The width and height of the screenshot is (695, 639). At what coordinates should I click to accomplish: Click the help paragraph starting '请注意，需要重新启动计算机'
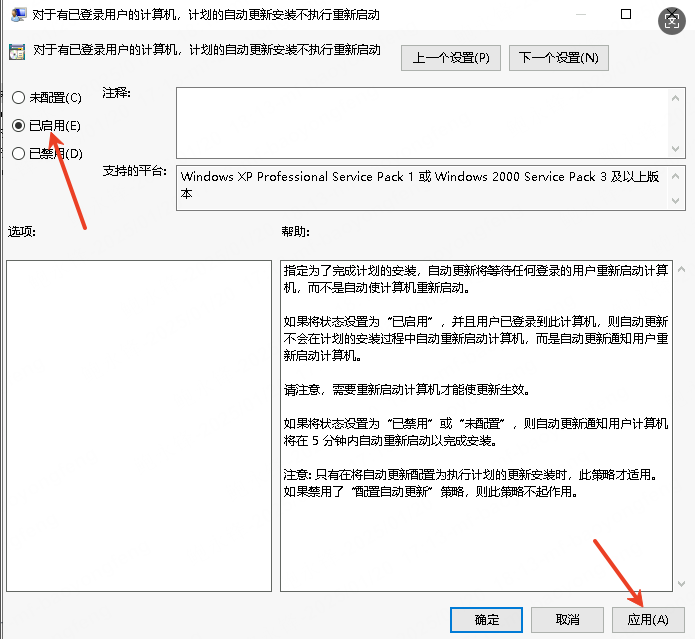click(x=406, y=390)
